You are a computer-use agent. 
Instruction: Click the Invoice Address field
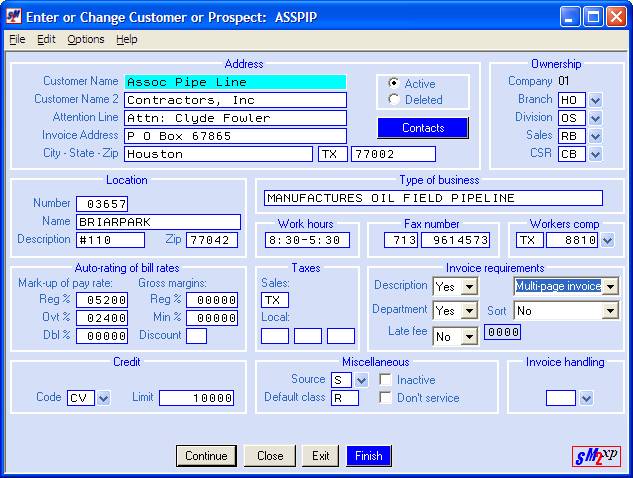(235, 136)
